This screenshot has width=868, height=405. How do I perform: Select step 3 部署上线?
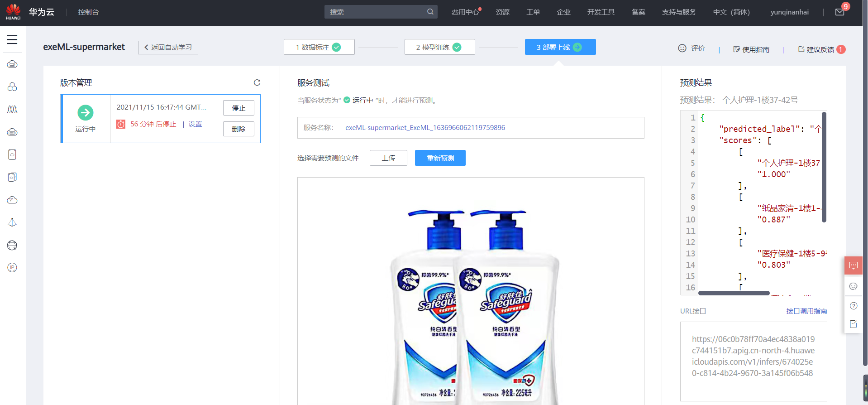(560, 47)
